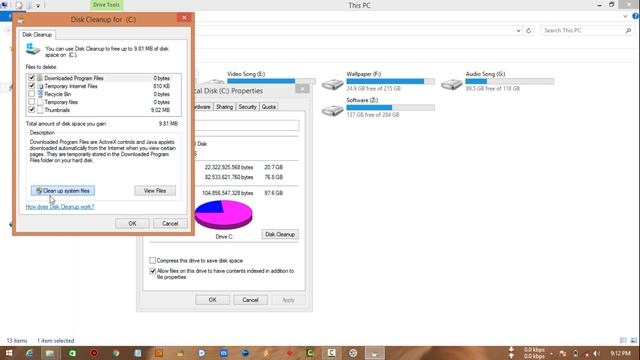Image resolution: width=640 pixels, height=360 pixels.
Task: Click the drive icon in Disk Cleanup header
Action: pos(33,49)
